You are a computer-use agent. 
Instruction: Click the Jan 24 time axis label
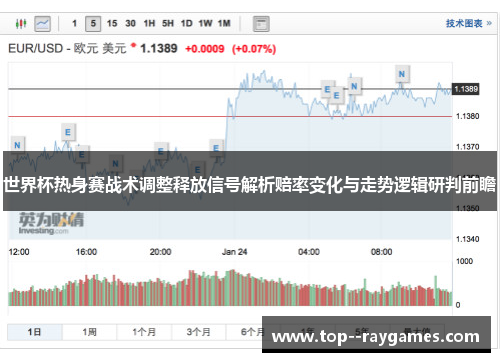point(234,252)
